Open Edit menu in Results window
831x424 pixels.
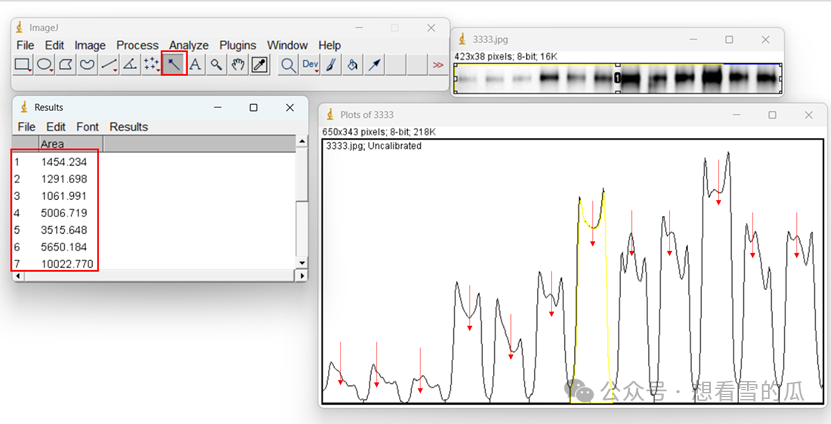coord(56,127)
